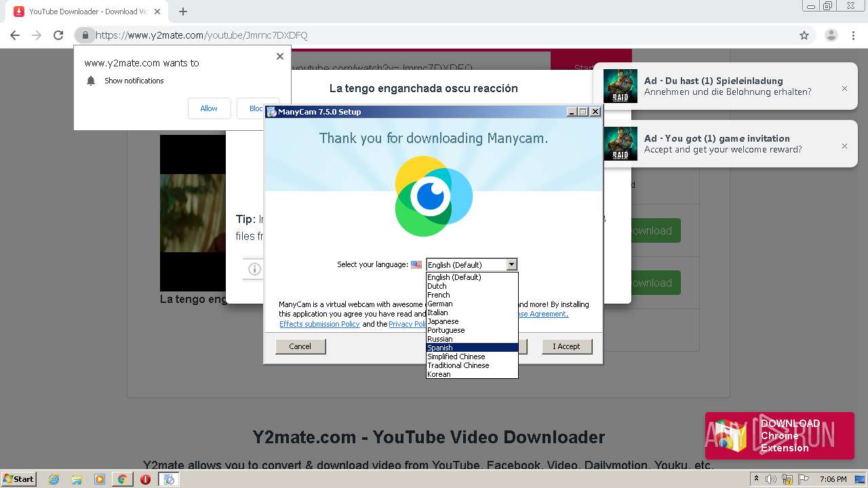
Task: Click the US flag language icon
Action: [416, 264]
